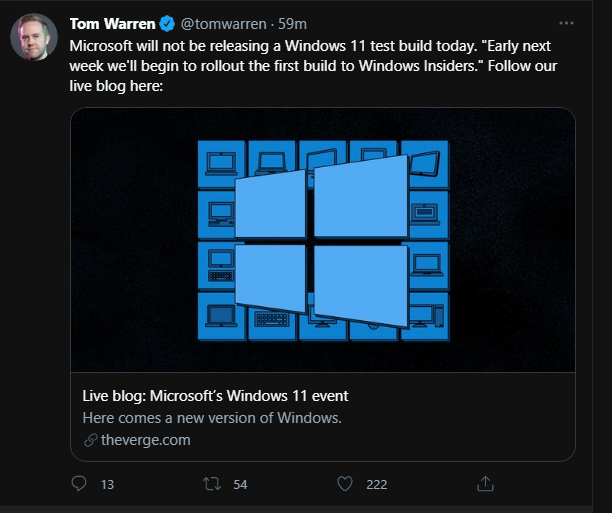
Task: Visit the theverge.com link
Action: pos(145,439)
